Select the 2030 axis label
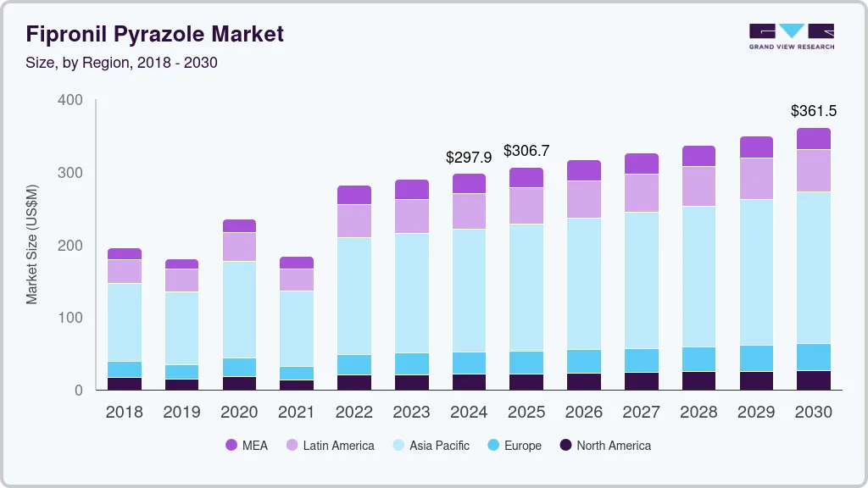Screen dimensions: 868x488 [814, 413]
